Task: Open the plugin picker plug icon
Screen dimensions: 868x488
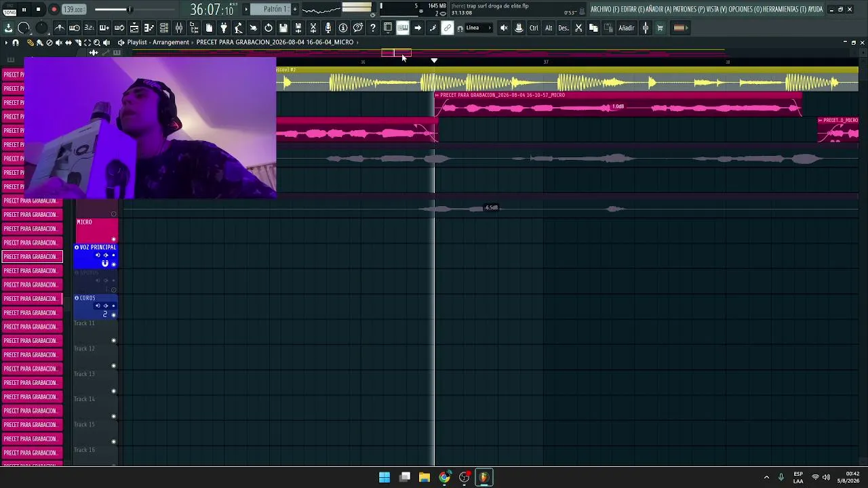Action: (x=224, y=28)
